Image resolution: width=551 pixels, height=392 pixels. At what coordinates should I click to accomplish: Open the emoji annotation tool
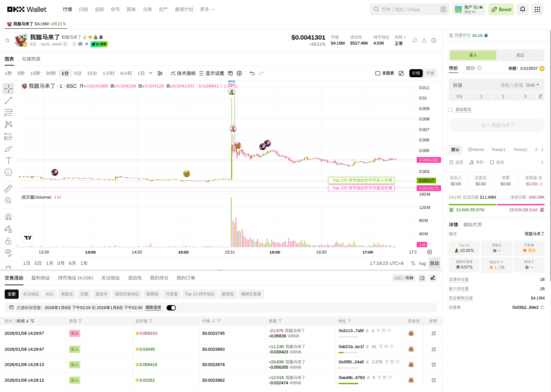point(8,172)
